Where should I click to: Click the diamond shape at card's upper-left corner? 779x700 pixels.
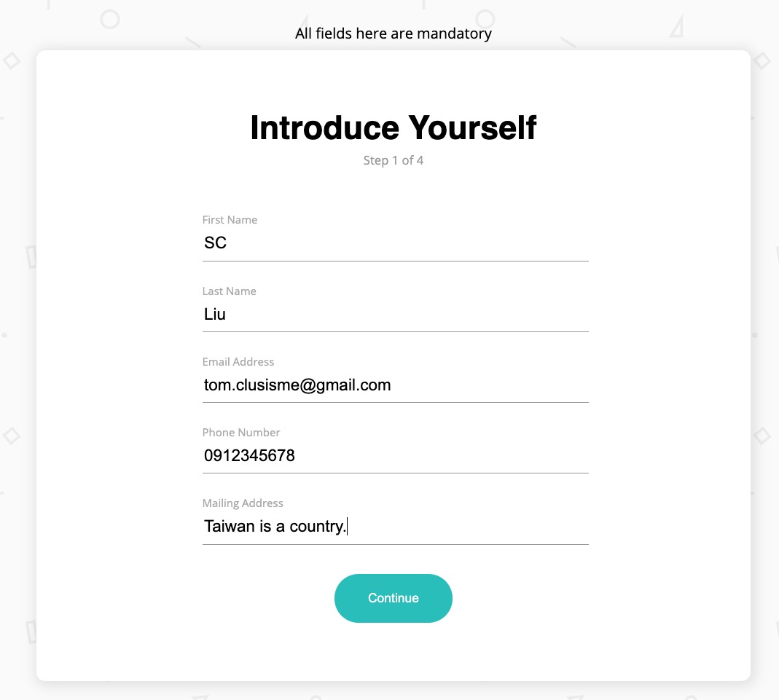click(x=12, y=60)
